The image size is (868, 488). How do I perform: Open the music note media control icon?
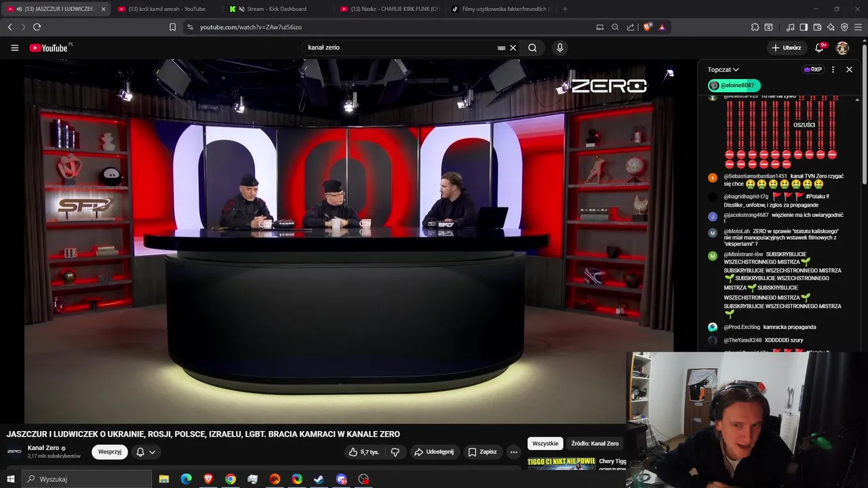point(790,27)
